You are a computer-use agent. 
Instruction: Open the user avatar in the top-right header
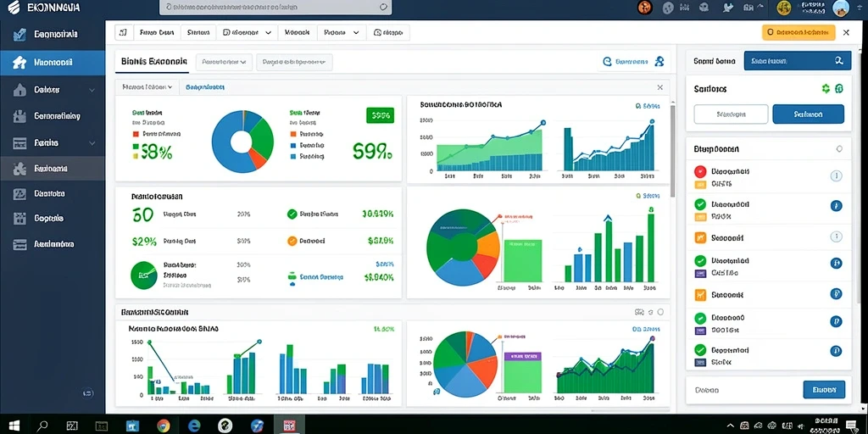point(840,8)
